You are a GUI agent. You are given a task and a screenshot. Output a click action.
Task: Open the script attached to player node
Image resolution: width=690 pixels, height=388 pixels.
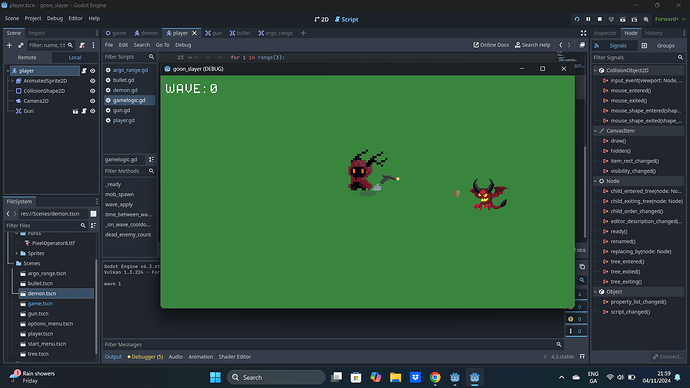click(x=84, y=70)
